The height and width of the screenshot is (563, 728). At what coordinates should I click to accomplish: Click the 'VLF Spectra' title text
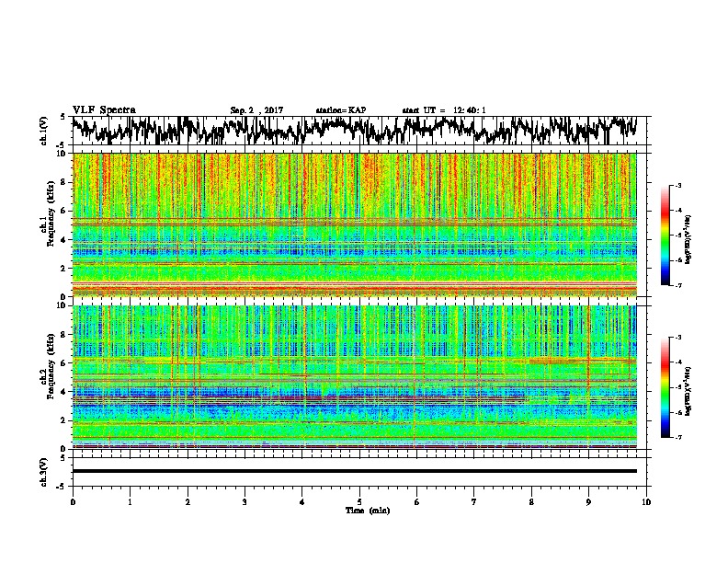[104, 109]
